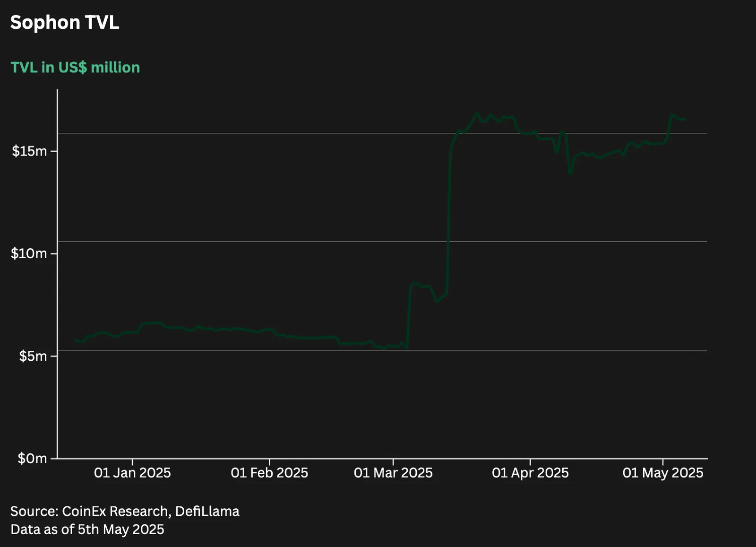
Task: Select the 'TVL in US$ million' subtitle
Action: click(75, 68)
